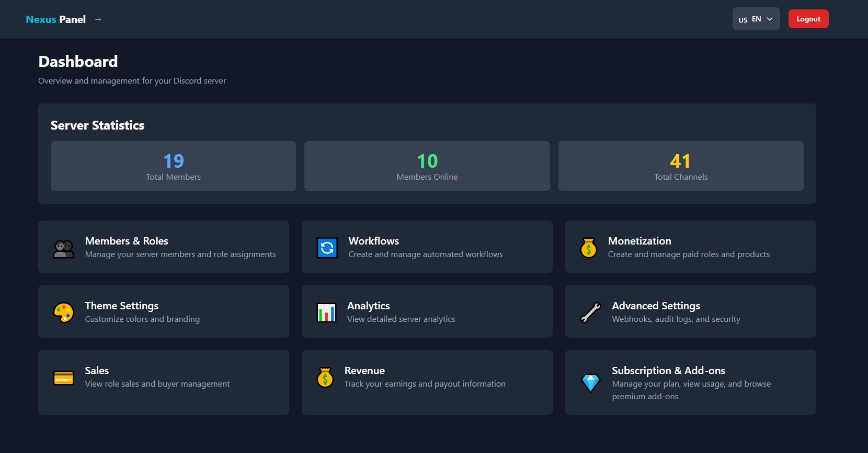Click the Server Statistics heading

(97, 125)
